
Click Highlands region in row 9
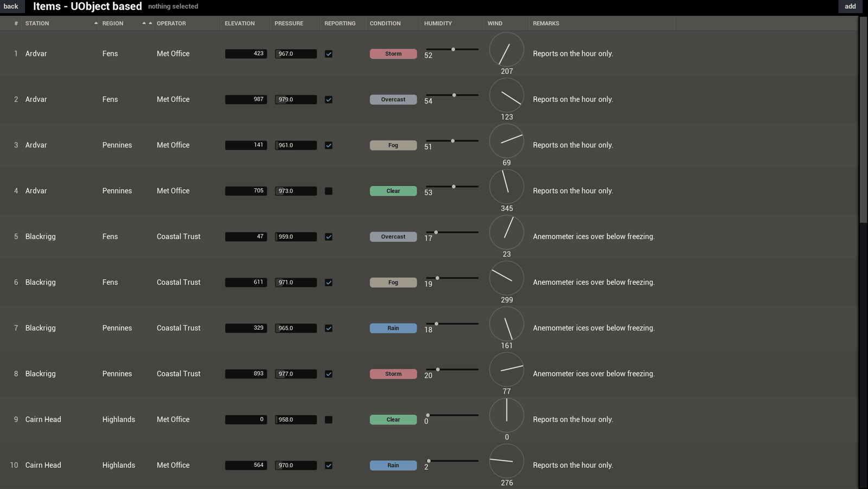[119, 420]
